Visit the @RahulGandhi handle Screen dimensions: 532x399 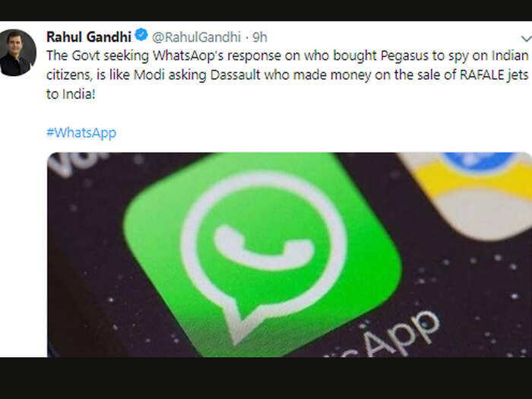196,37
